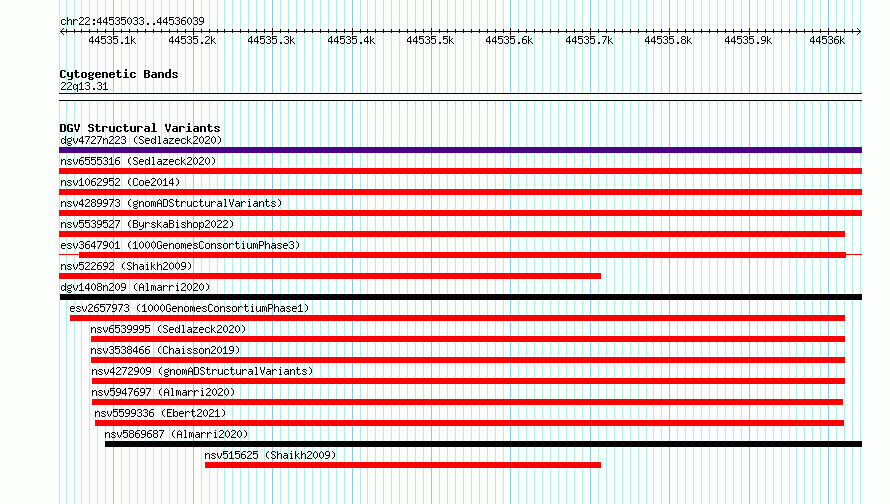Screen dimensions: 890x504
Task: Open the nsv6539995 (Sedlazeck2020) label
Action: [168, 329]
